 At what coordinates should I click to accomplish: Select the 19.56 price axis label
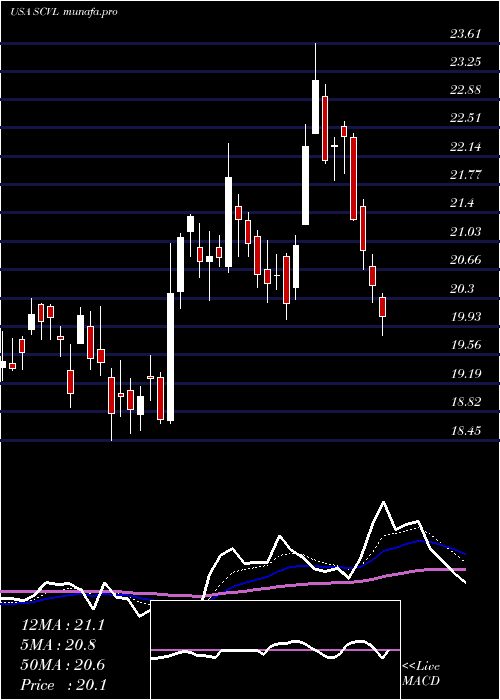click(x=466, y=345)
